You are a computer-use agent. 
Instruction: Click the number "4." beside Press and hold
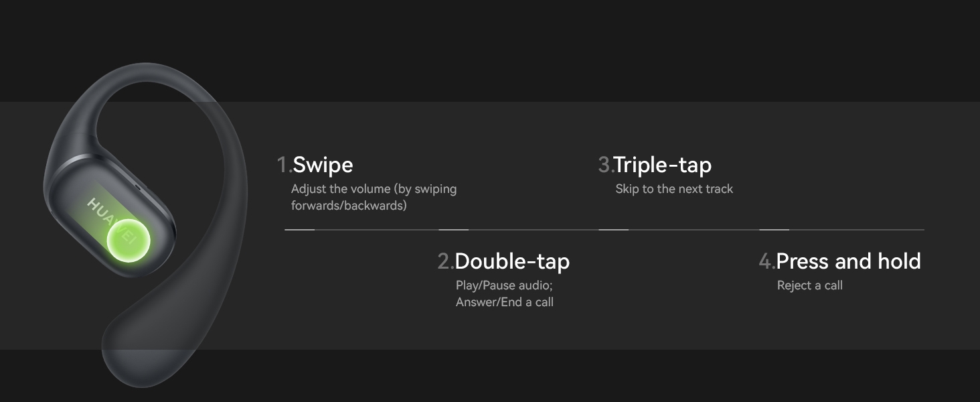click(766, 261)
